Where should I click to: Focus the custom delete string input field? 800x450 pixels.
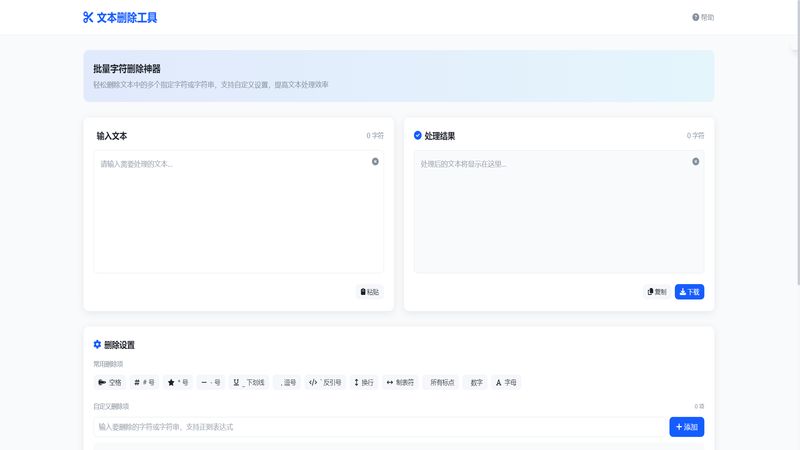click(378, 427)
